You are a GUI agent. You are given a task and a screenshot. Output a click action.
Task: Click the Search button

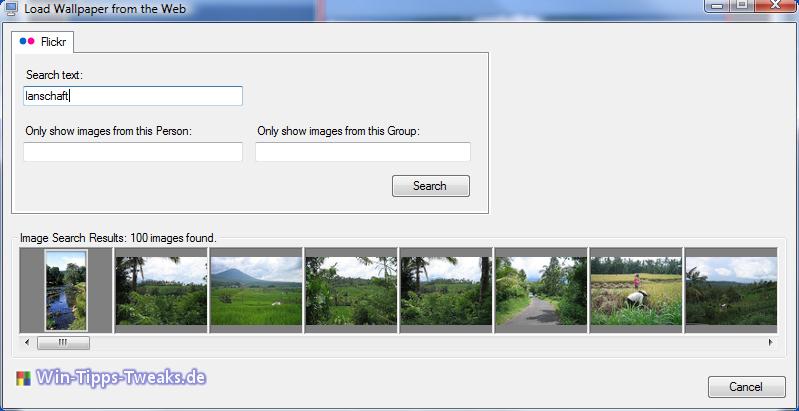(431, 186)
